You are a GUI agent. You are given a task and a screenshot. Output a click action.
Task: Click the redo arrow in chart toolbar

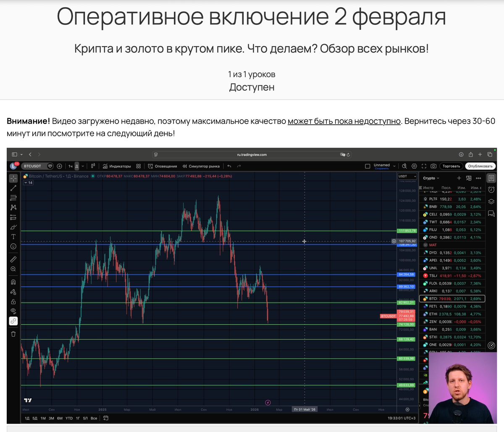pos(239,166)
